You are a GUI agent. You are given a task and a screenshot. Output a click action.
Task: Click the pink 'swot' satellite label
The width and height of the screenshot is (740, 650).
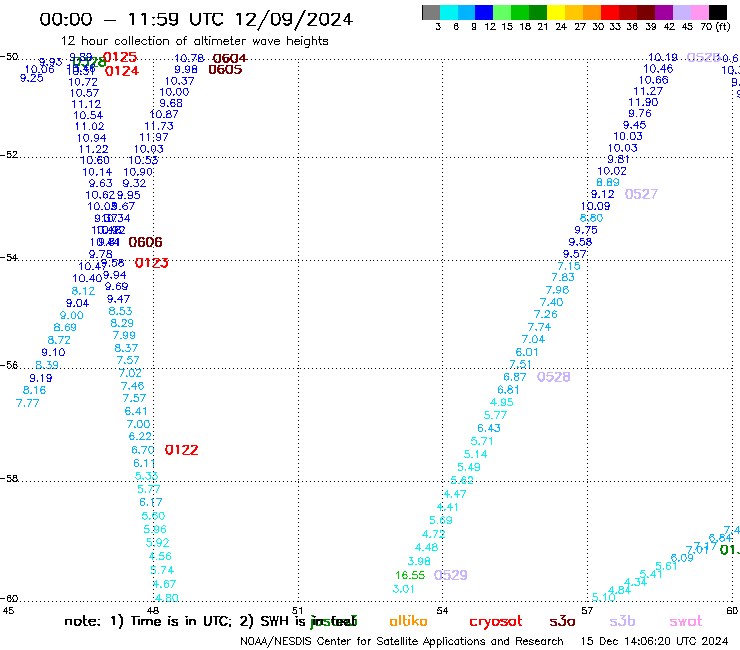[686, 621]
